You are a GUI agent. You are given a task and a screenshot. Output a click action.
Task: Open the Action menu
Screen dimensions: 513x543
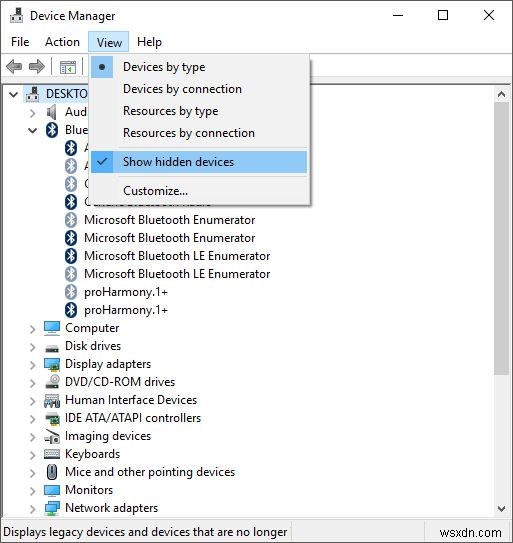click(62, 42)
